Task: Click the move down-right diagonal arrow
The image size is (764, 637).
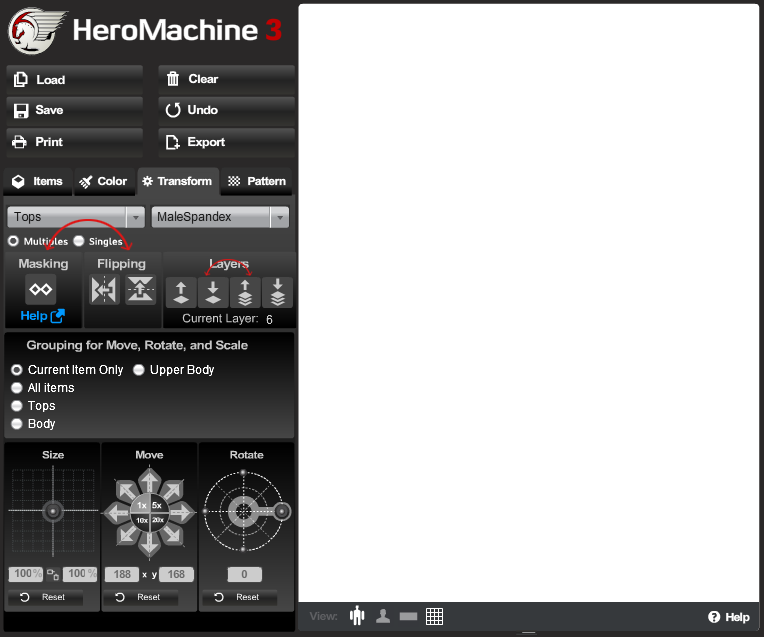Action: (172, 535)
